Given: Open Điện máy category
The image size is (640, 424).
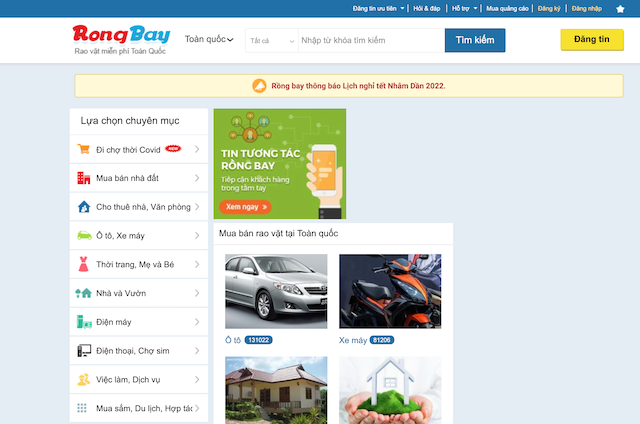Looking at the screenshot, I should pos(138,322).
